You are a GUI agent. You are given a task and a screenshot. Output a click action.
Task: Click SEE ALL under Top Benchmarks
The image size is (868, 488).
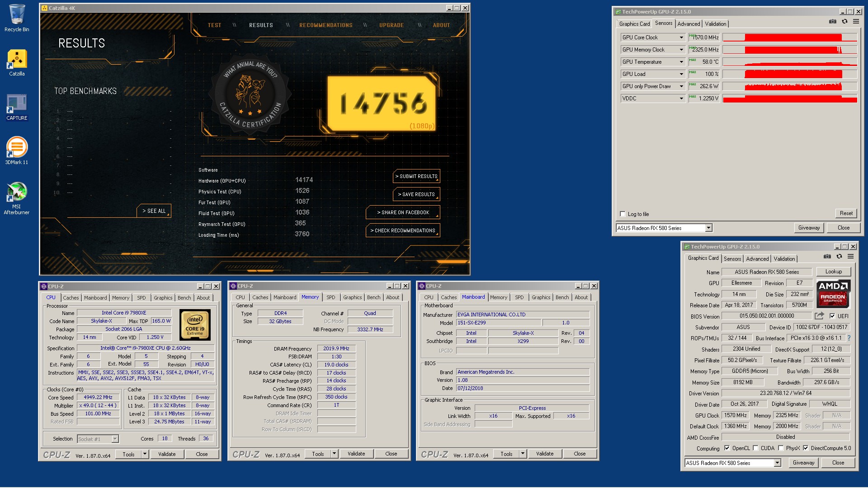coord(154,211)
